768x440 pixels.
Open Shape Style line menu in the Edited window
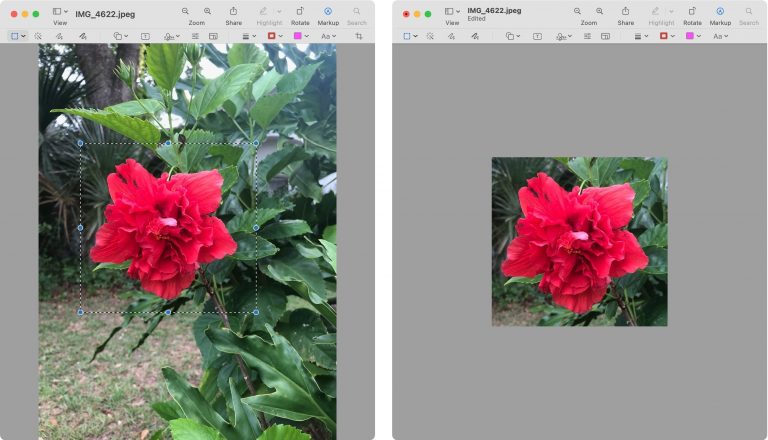pos(641,36)
